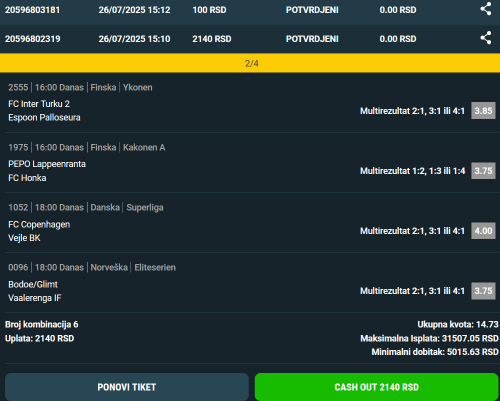Image resolution: width=500 pixels, height=401 pixels.
Task: Open ticket row 20596802319
Action: pos(250,39)
